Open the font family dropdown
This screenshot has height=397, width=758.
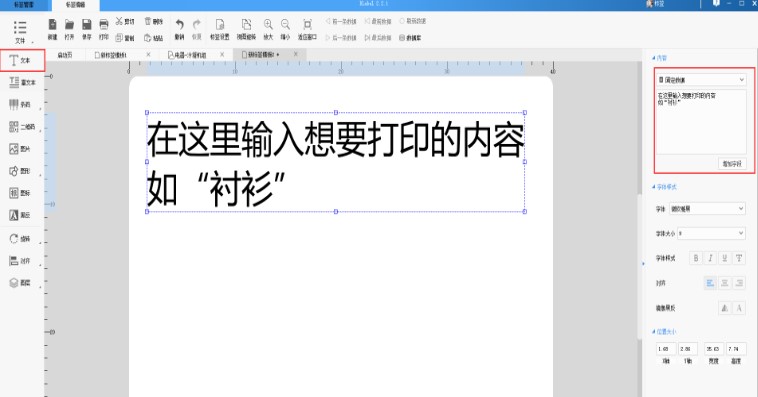(707, 208)
